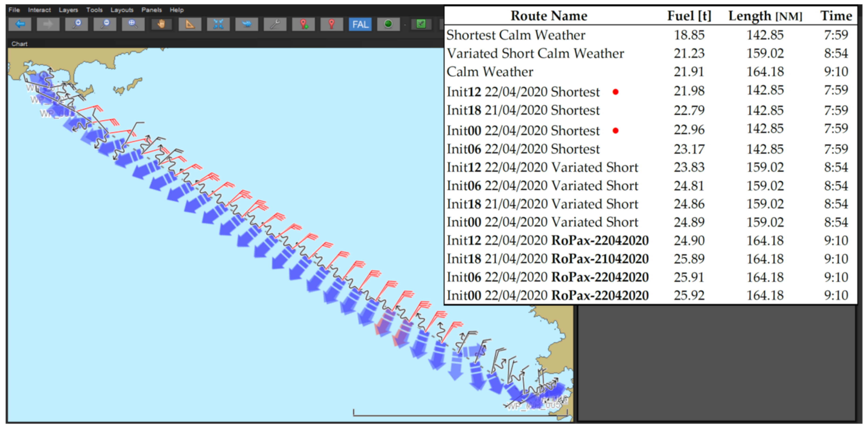Toggle the FAL button
The height and width of the screenshot is (428, 868).
pyautogui.click(x=360, y=24)
